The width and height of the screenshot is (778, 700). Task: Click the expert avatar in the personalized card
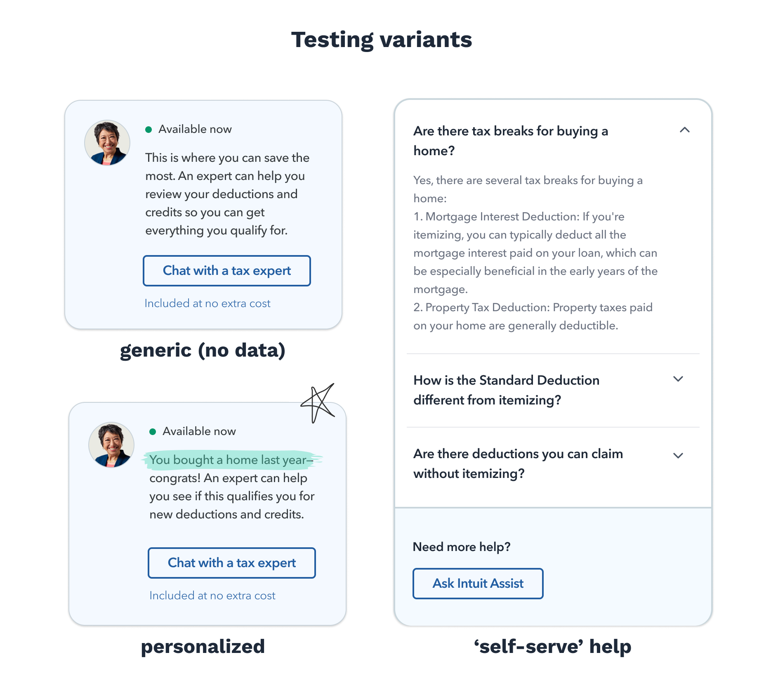click(x=111, y=445)
